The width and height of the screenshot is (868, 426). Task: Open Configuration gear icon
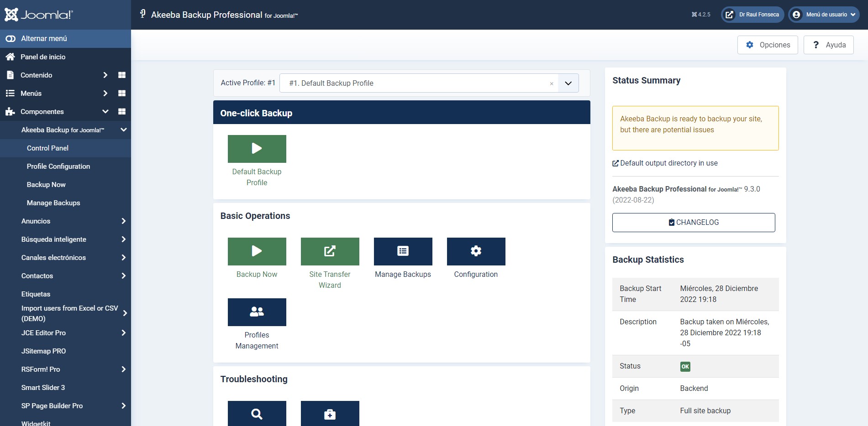pos(476,251)
